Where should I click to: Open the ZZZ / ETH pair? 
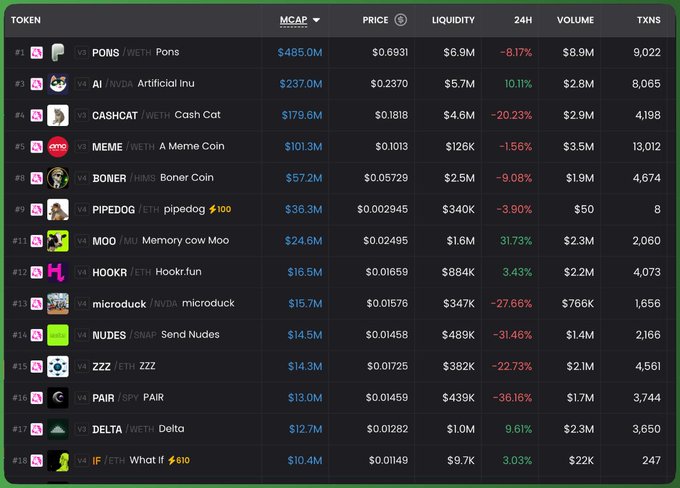[x=124, y=367]
